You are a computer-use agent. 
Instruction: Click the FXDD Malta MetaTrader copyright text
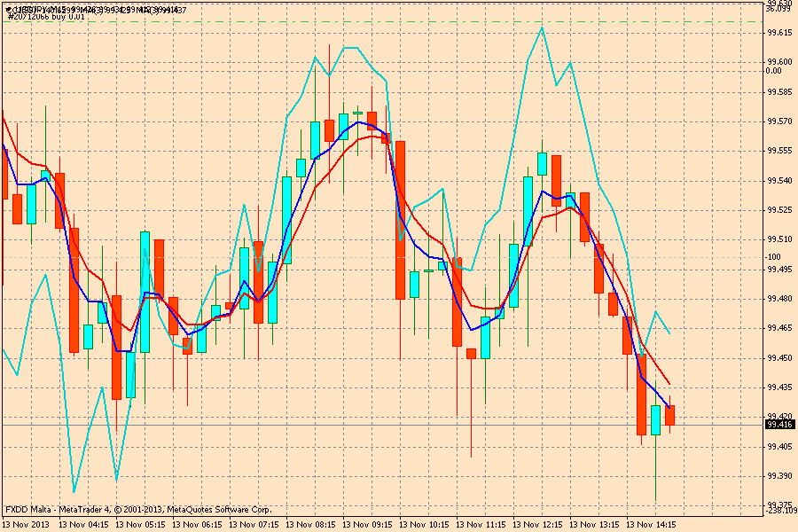[x=138, y=510]
